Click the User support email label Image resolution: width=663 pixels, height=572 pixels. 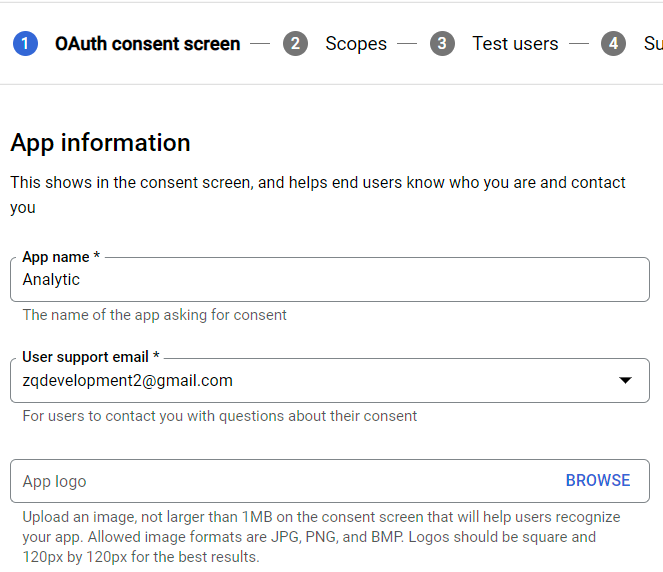(91, 357)
